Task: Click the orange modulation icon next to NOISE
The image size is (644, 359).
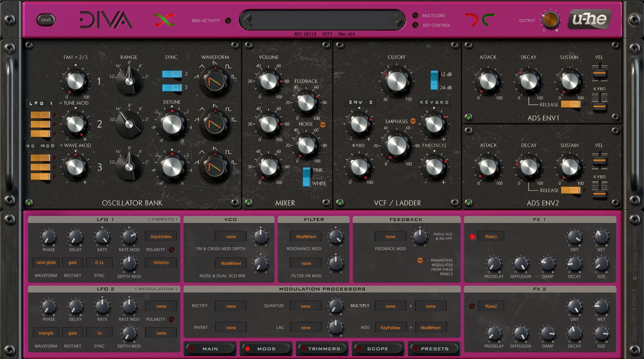Action: [322, 125]
